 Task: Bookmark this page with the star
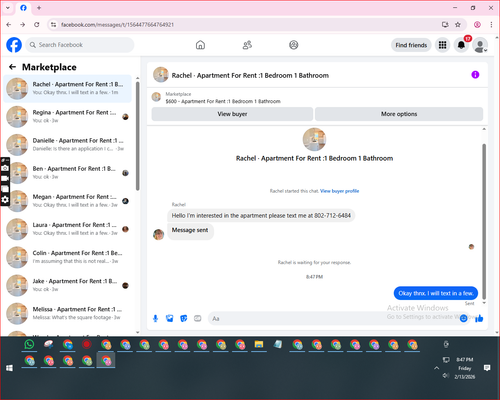point(458,25)
